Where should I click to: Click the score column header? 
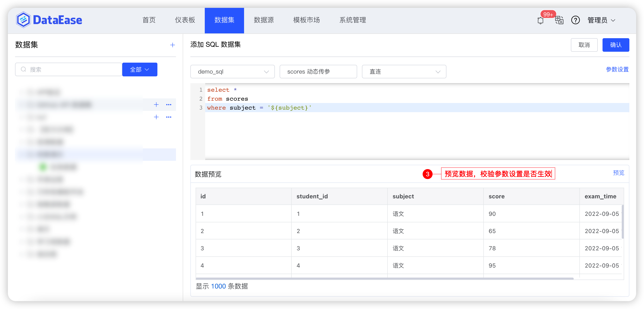pyautogui.click(x=532, y=196)
